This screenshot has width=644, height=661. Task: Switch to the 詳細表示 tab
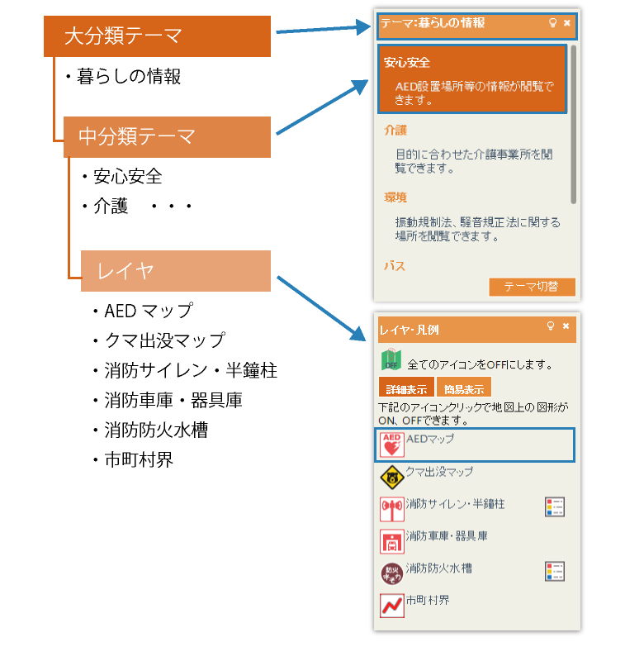pos(406,387)
